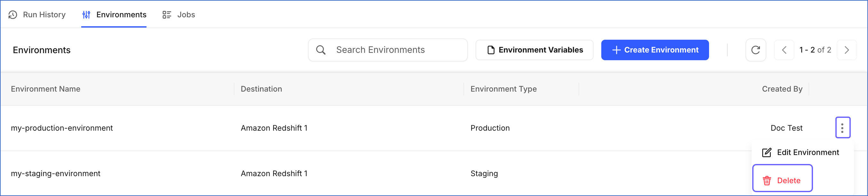Open the Jobs tab

tap(178, 14)
